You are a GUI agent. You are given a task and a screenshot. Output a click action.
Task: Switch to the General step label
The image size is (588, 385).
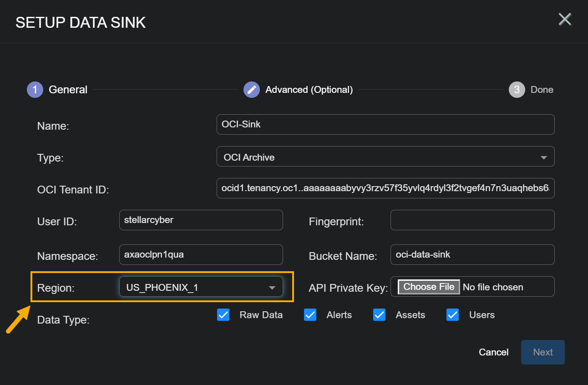[x=68, y=90]
